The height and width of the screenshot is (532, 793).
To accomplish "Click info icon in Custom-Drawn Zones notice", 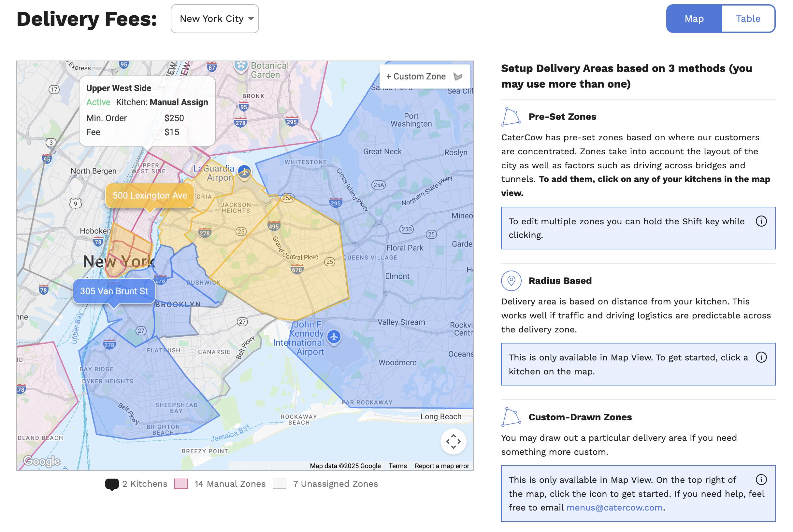I will (x=761, y=480).
